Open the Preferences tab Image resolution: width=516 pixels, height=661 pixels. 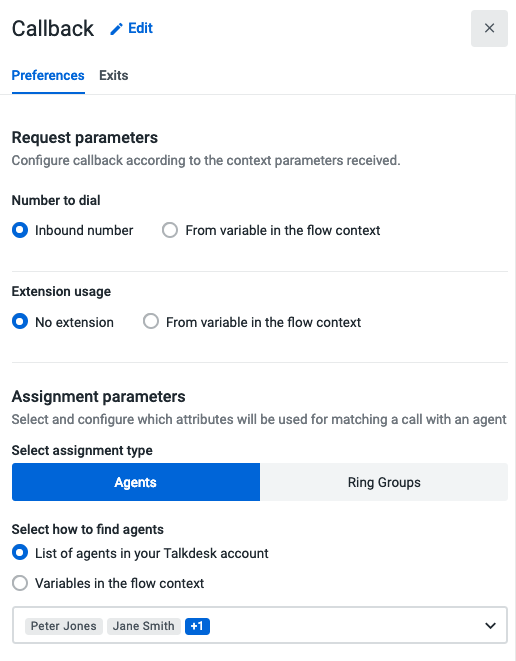[x=48, y=75]
